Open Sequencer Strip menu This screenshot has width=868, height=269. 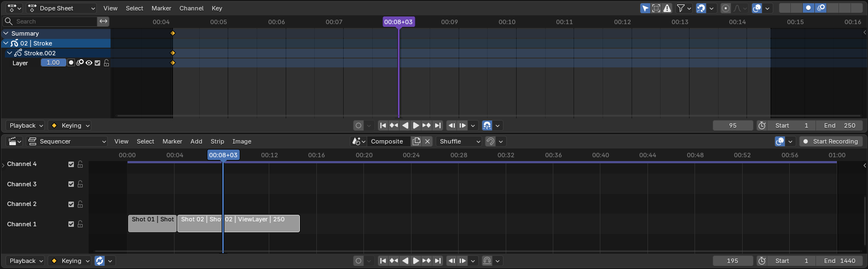coord(217,141)
